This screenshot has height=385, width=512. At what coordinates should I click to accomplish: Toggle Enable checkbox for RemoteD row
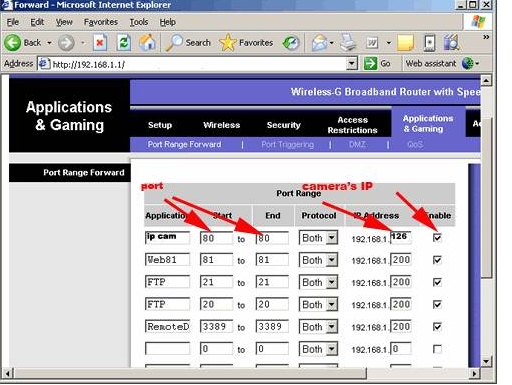(437, 327)
